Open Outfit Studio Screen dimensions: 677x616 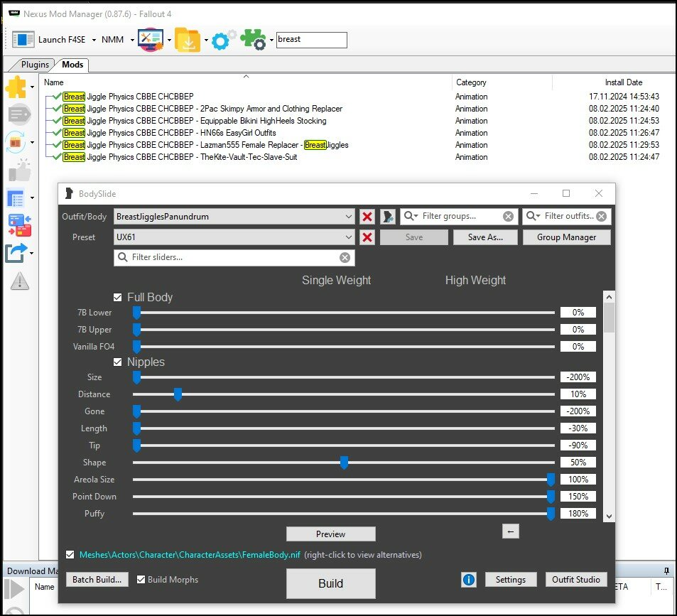coord(576,580)
